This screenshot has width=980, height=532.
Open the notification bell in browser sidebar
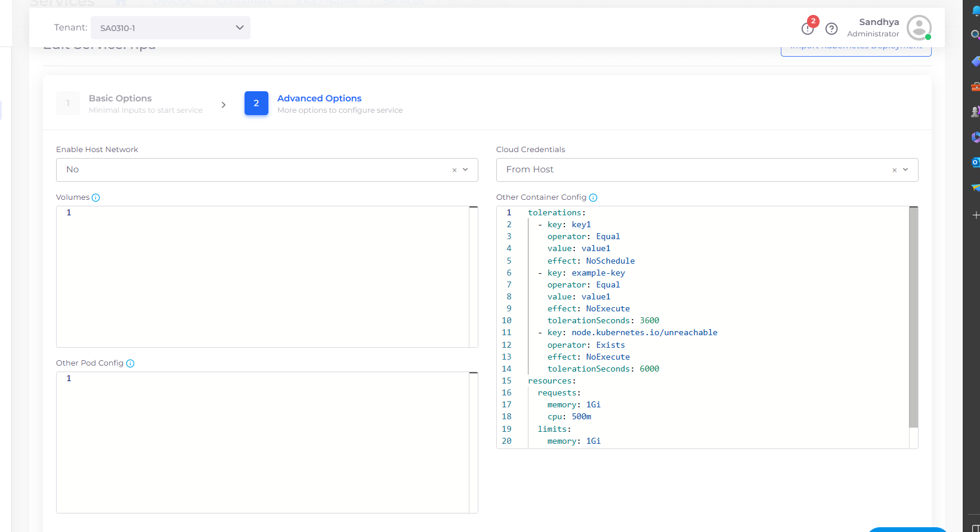(976, 10)
